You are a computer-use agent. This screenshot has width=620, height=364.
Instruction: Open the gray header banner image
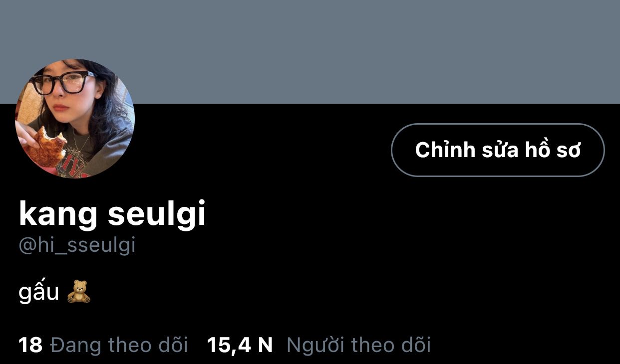pos(310,52)
